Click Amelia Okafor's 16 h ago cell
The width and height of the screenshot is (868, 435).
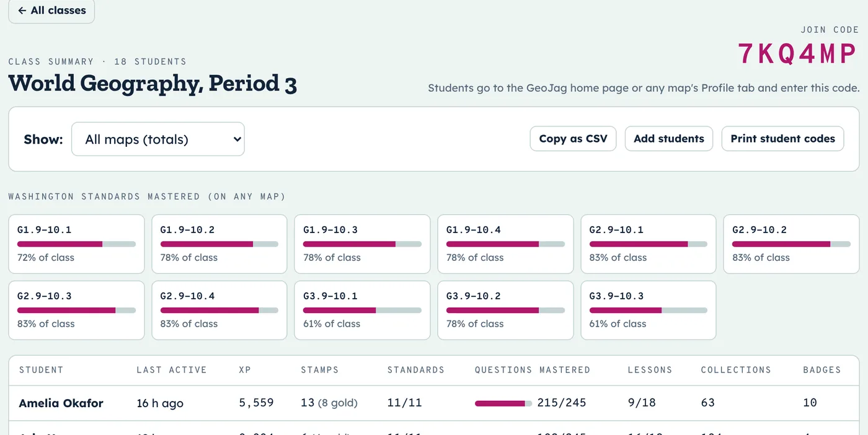160,403
